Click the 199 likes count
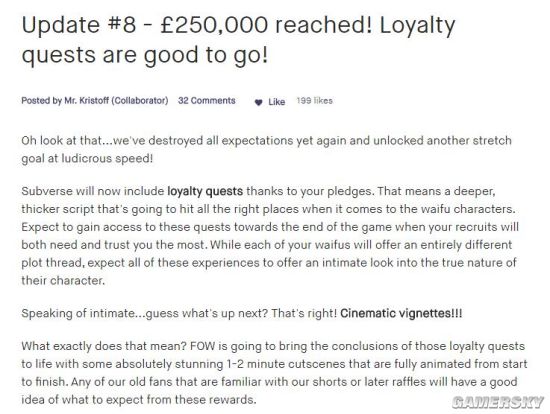 coord(314,101)
